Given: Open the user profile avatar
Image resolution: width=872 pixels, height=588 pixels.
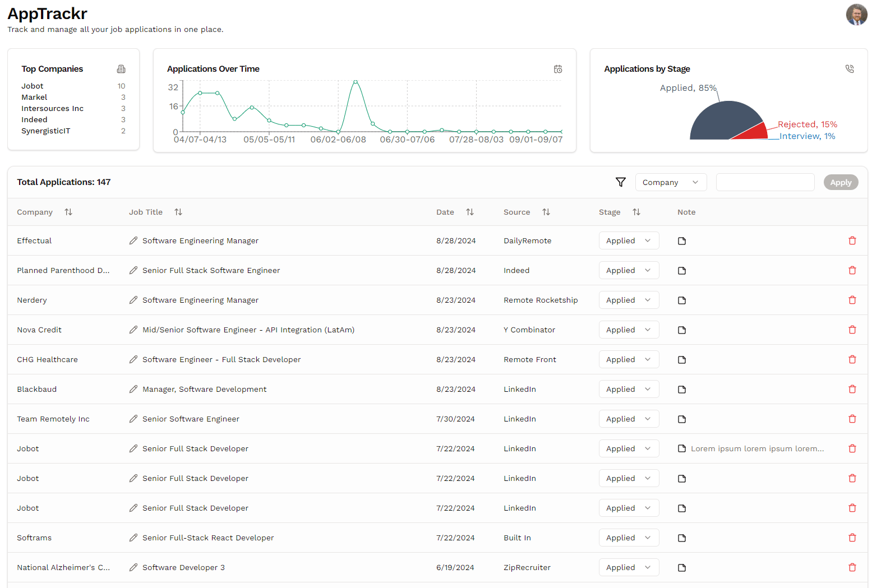Looking at the screenshot, I should [856, 15].
